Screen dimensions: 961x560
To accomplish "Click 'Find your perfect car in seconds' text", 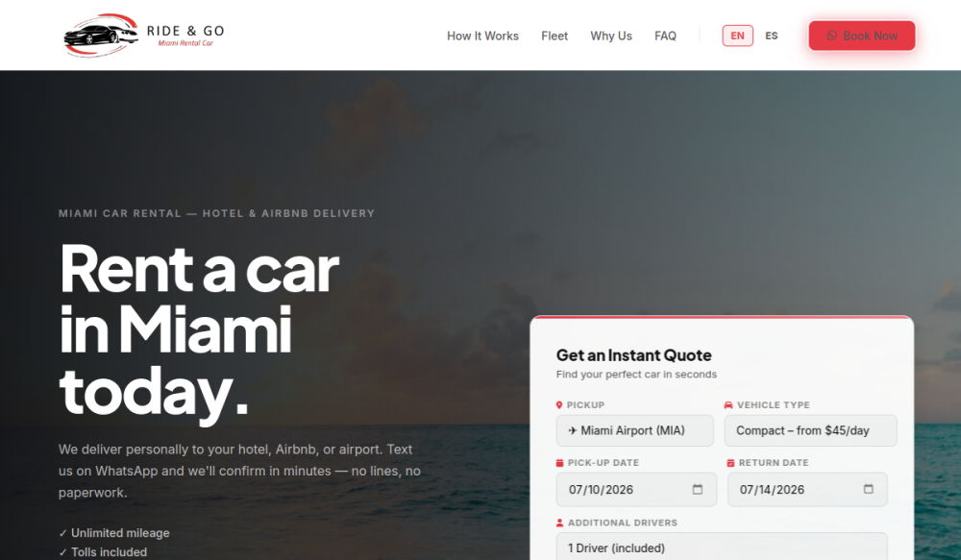I will point(636,375).
